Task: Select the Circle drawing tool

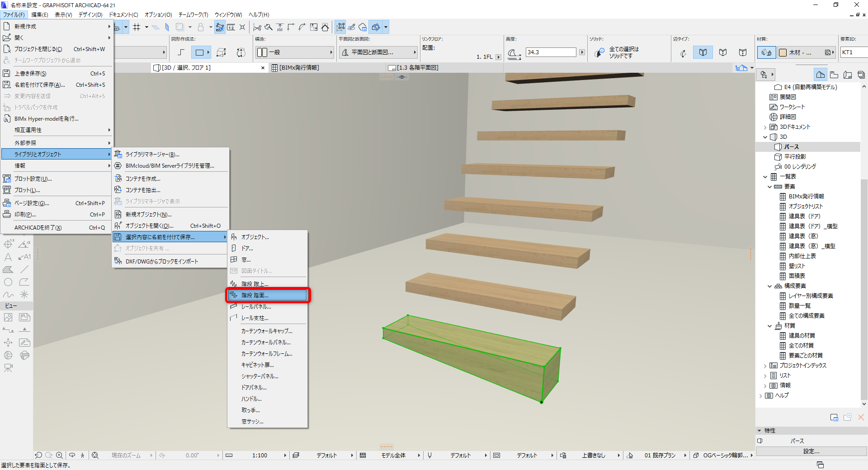Action: 8,282
